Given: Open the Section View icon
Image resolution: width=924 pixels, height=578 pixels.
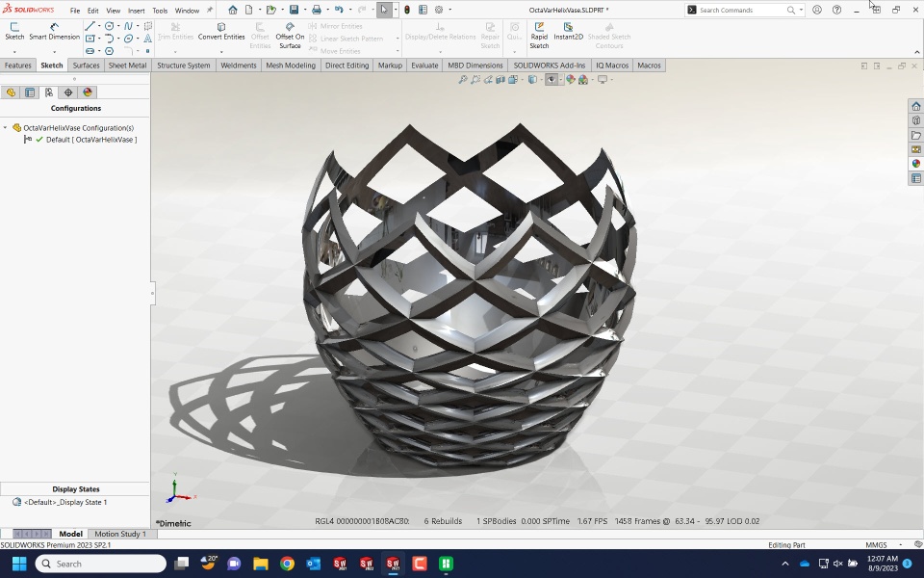Looking at the screenshot, I should [500, 80].
